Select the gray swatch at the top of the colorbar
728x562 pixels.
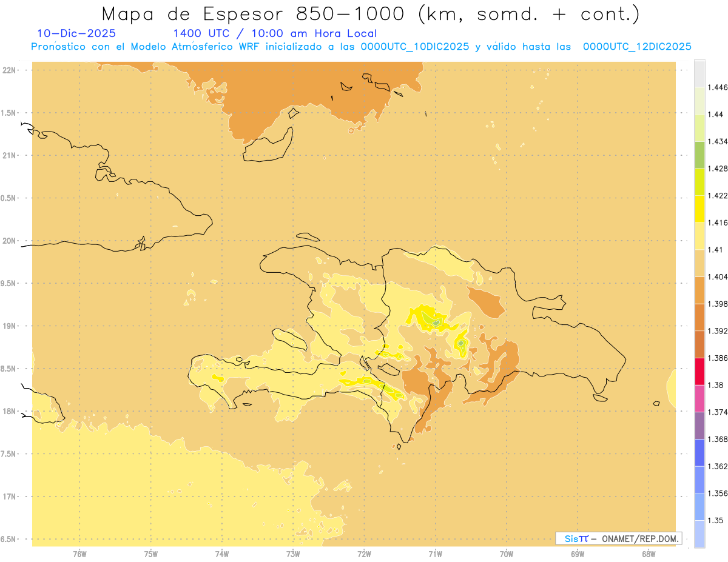click(x=699, y=73)
